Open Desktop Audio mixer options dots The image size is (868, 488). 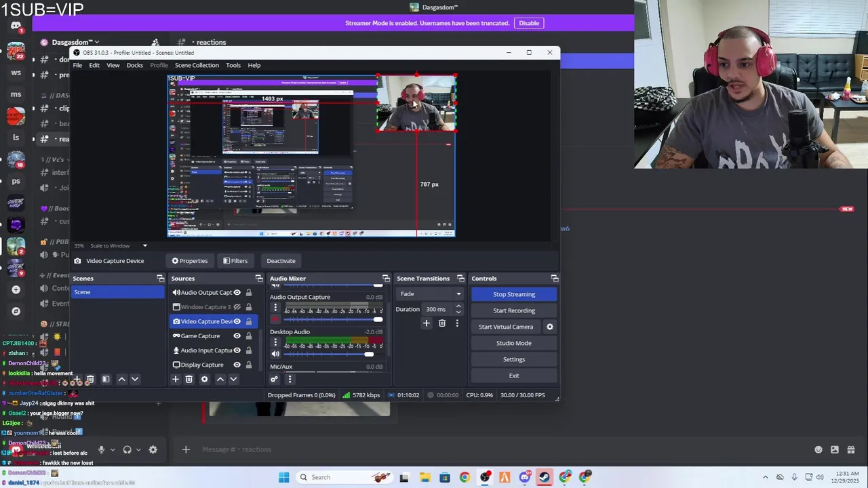tap(275, 342)
